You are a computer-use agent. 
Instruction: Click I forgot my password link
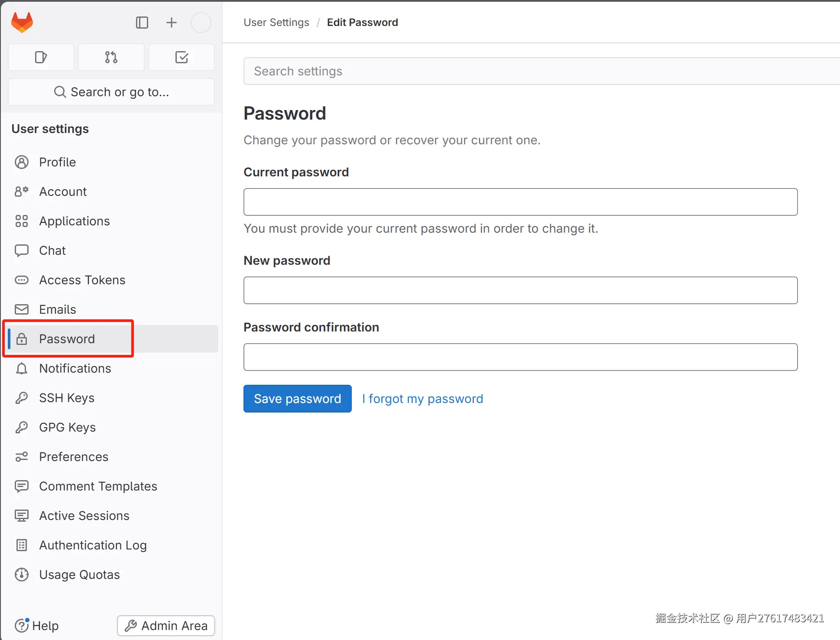[x=422, y=399]
